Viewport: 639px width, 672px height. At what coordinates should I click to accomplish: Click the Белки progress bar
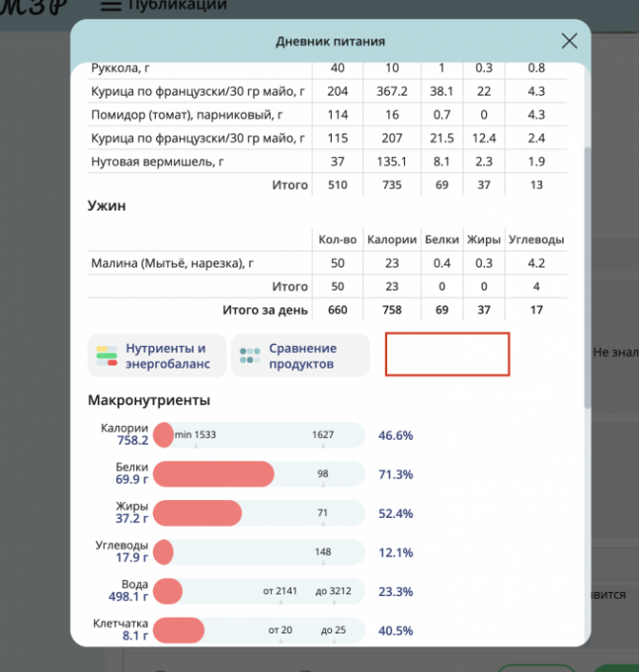(259, 474)
